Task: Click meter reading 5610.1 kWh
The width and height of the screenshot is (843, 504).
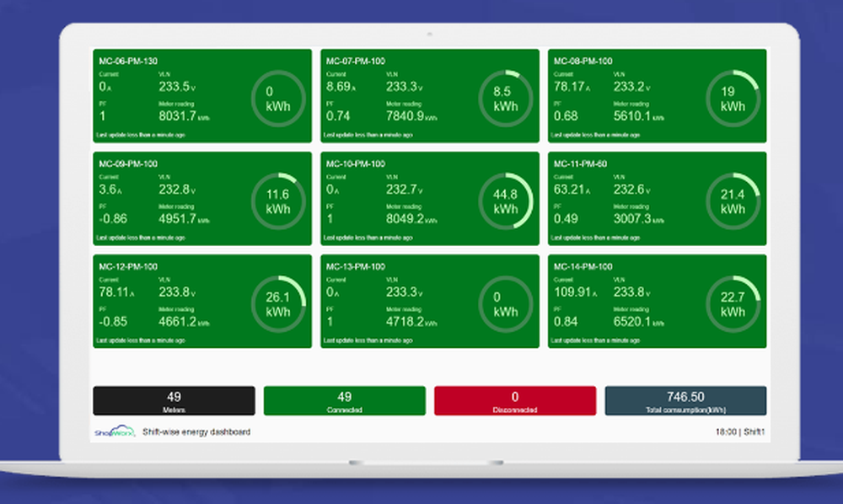Action: pos(639,116)
